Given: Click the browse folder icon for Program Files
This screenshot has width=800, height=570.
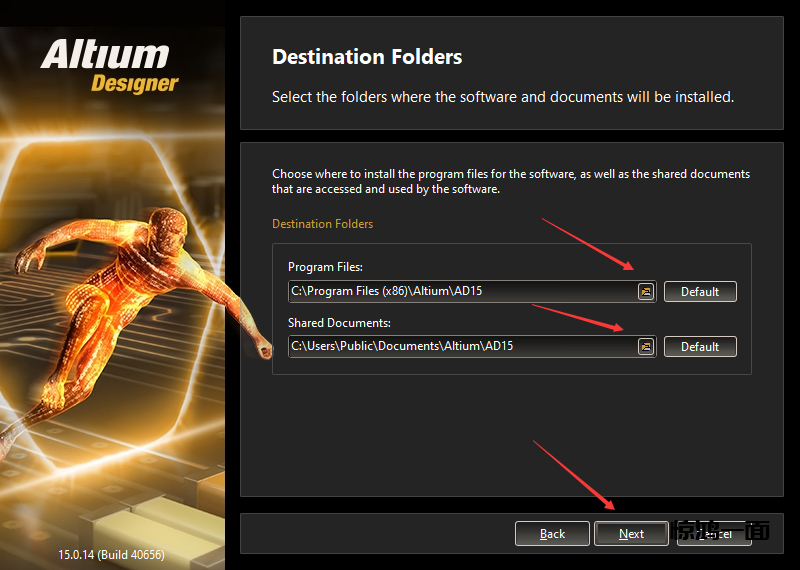Looking at the screenshot, I should pos(645,292).
